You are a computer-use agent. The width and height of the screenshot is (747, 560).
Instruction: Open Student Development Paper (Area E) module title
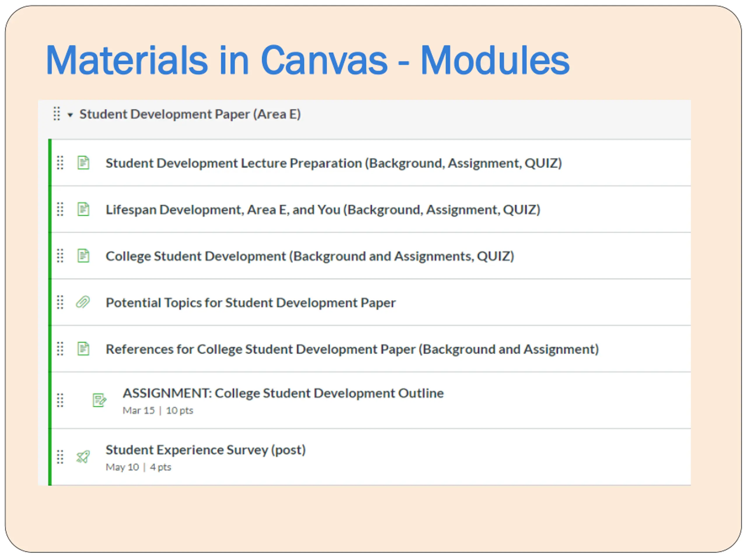[190, 114]
